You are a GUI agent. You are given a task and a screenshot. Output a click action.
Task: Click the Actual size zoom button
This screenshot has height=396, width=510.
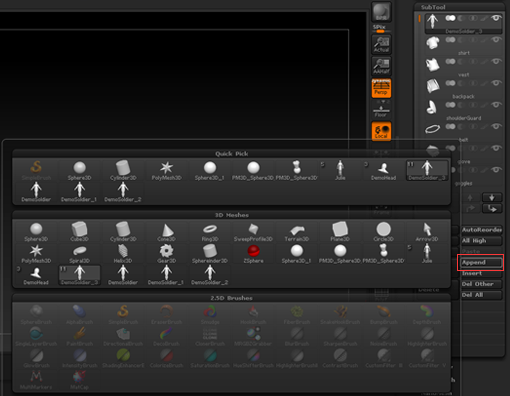pyautogui.click(x=381, y=44)
